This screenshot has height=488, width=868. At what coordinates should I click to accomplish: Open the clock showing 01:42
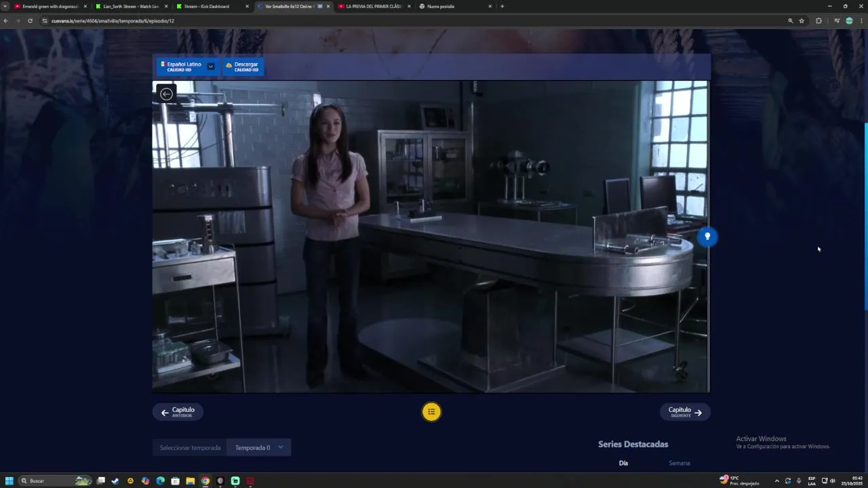[852, 481]
